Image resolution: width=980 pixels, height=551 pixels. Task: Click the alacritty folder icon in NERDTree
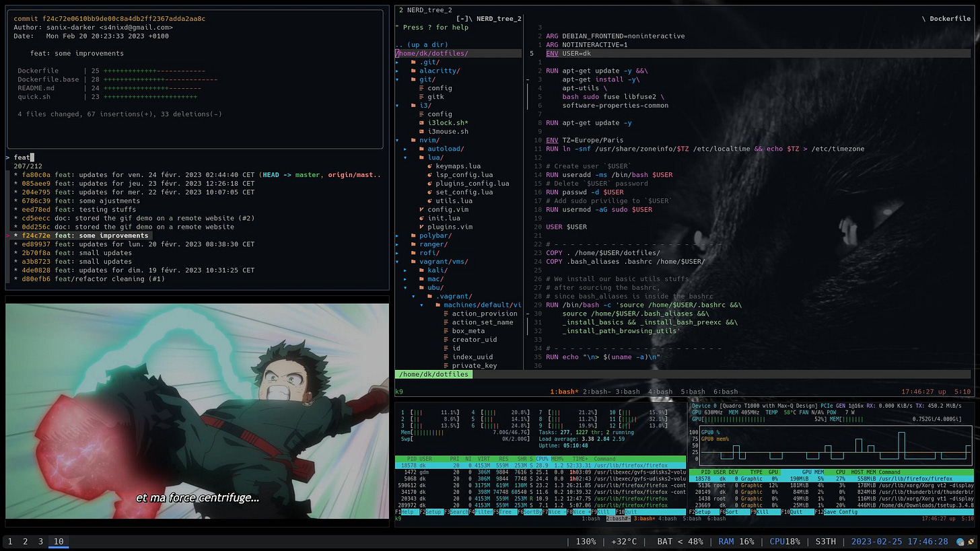click(x=413, y=71)
